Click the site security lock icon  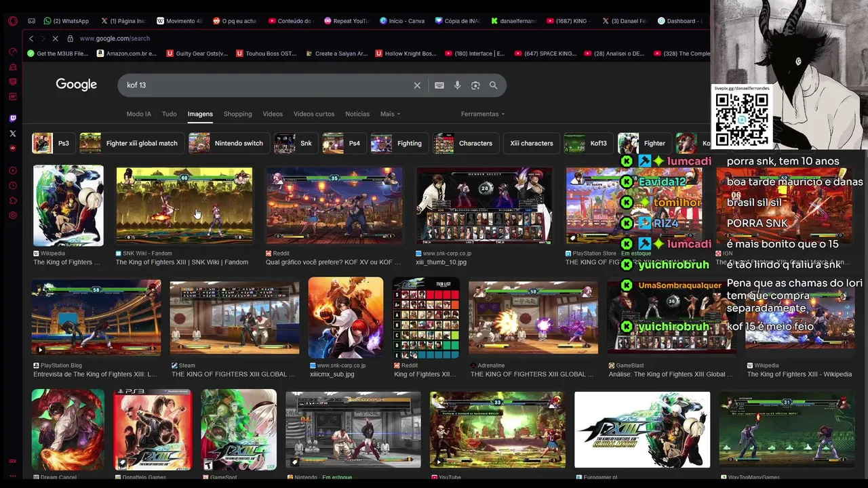click(70, 39)
